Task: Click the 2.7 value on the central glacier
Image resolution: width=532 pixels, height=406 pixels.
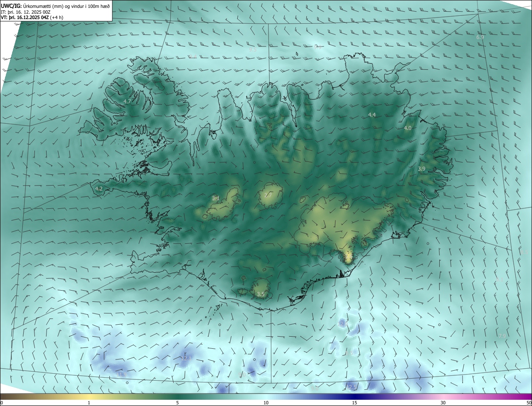Action: 268,195
